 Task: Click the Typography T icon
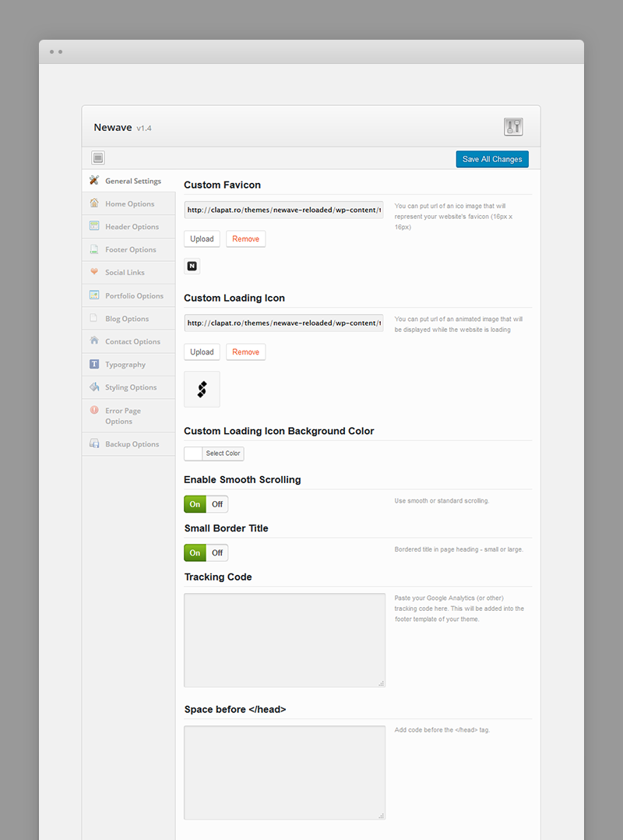click(94, 365)
